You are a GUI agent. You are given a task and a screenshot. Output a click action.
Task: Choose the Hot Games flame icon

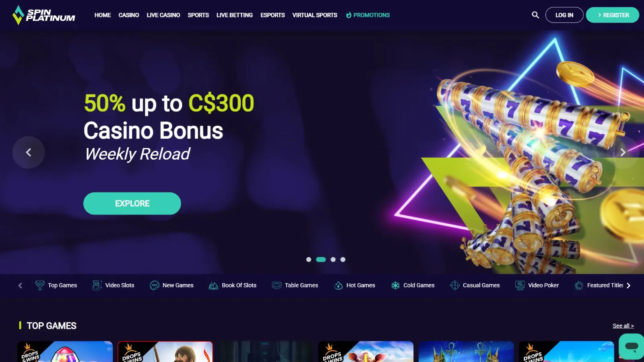pos(339,285)
